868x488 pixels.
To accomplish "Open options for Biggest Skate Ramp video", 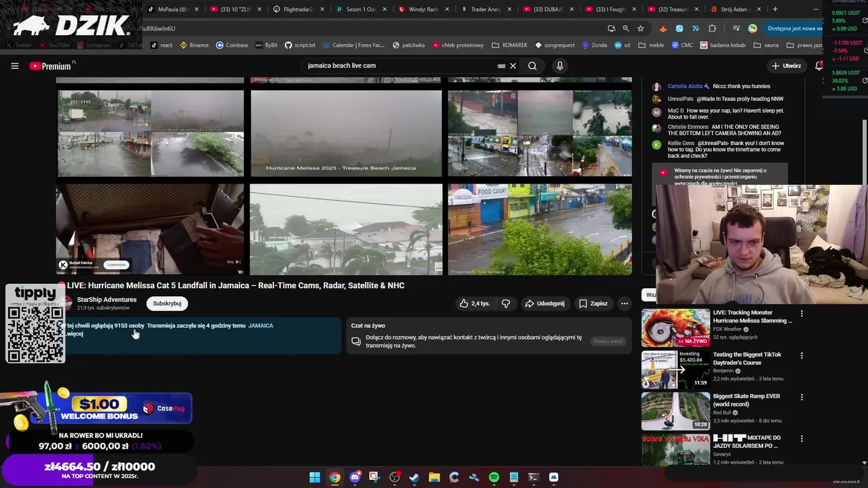I will (802, 397).
